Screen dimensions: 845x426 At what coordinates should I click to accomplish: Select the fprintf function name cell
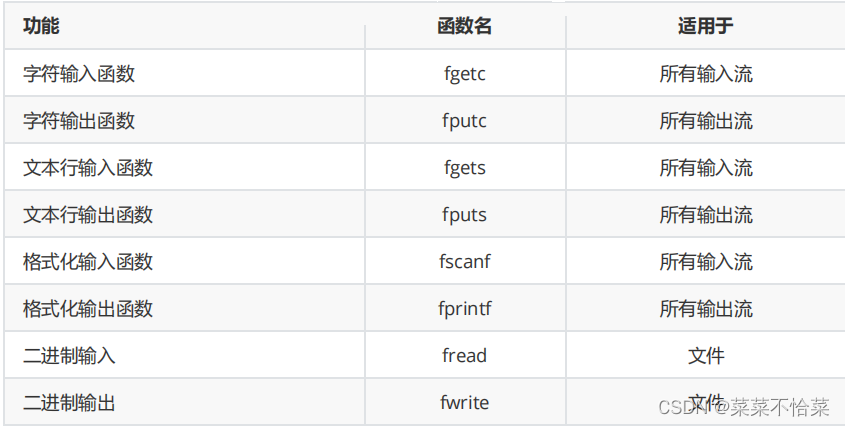[x=465, y=309]
